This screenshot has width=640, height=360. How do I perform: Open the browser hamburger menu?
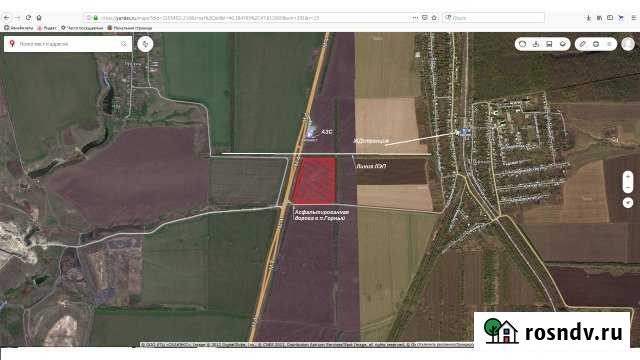coord(633,18)
